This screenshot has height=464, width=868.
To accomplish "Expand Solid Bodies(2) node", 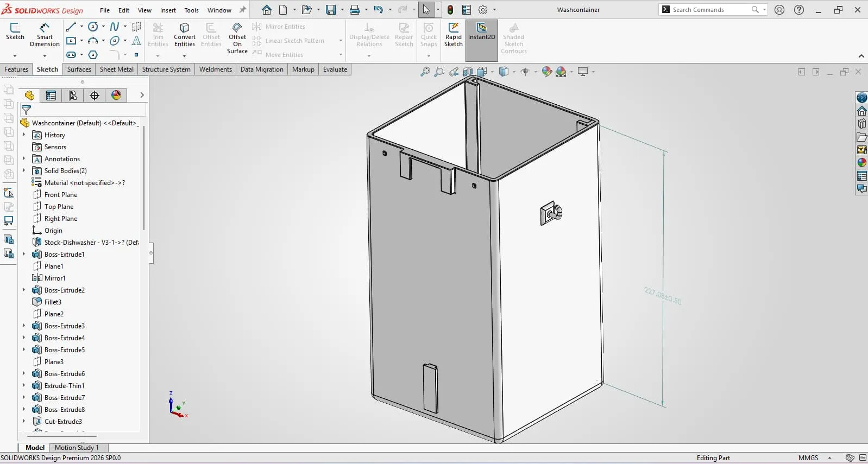I will click(24, 170).
